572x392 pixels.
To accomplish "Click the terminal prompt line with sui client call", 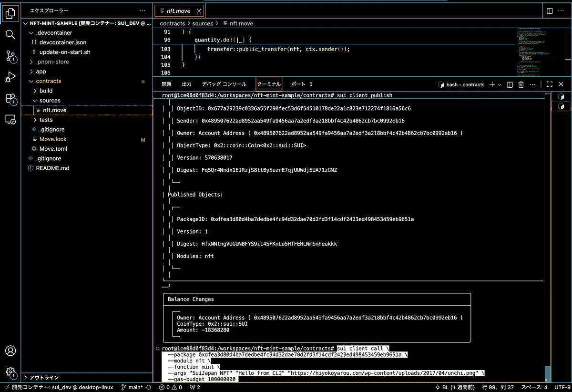I will pos(276,349).
